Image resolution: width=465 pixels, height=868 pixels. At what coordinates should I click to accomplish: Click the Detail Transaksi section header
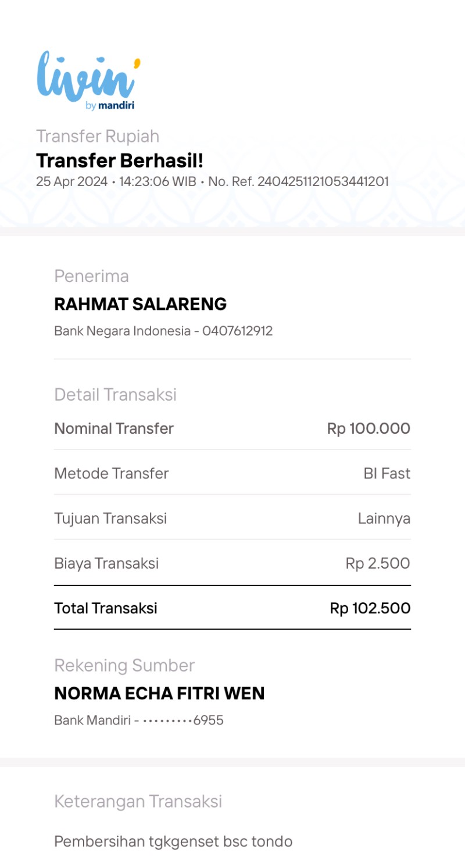pyautogui.click(x=115, y=395)
